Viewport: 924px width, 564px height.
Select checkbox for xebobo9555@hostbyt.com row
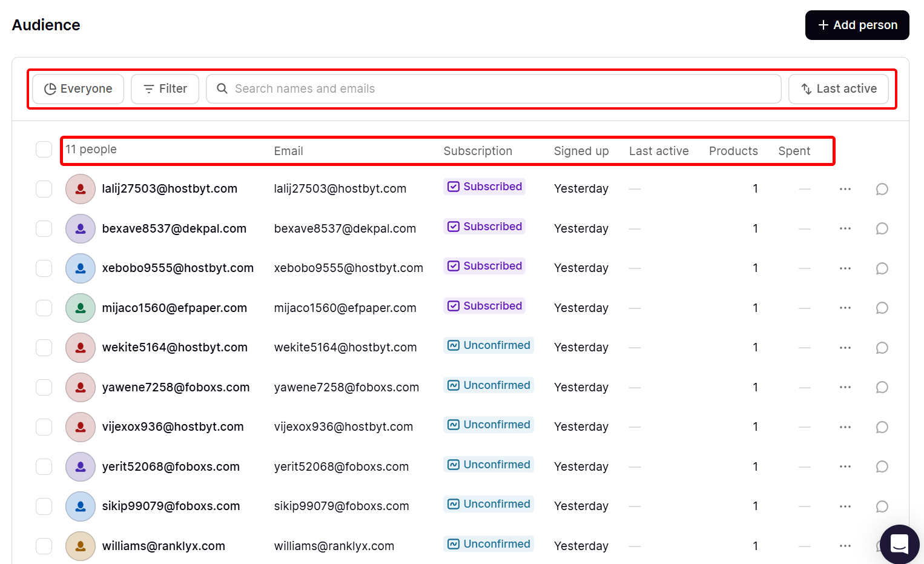pyautogui.click(x=44, y=268)
